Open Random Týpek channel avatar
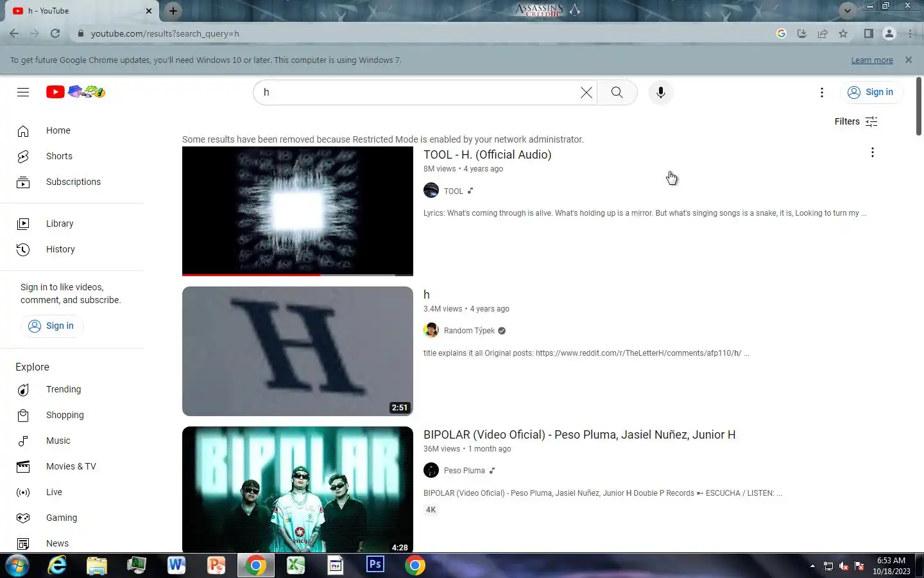924x578 pixels. pyautogui.click(x=431, y=331)
